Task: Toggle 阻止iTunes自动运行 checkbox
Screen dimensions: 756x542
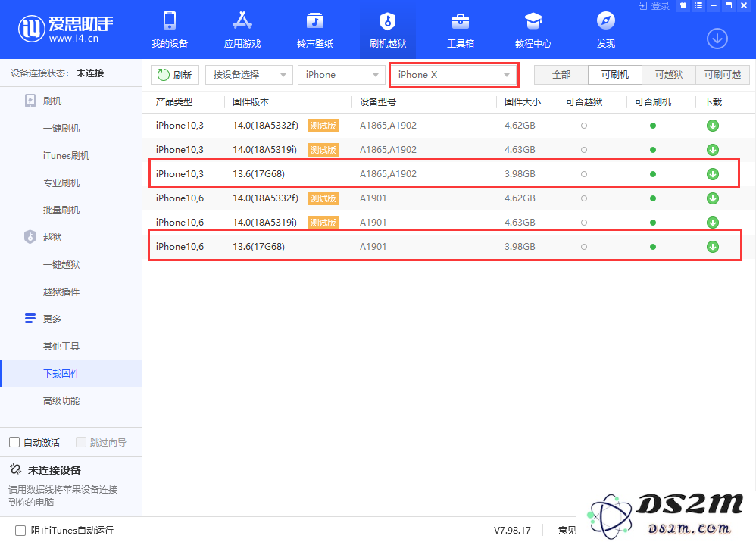Action: (20, 531)
